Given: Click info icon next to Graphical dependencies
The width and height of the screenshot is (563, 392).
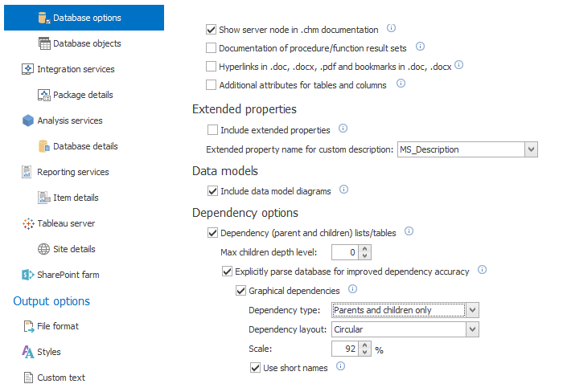Looking at the screenshot, I should 352,289.
